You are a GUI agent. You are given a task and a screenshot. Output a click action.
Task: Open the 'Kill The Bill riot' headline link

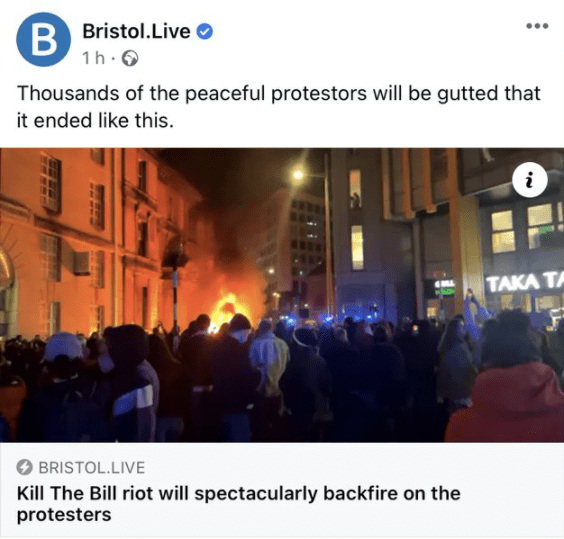pos(238,504)
